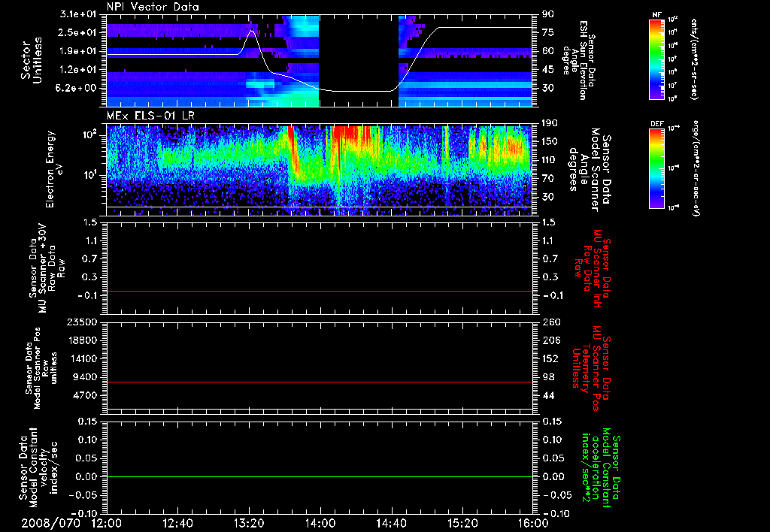Viewport: 770px width, 532px height.
Task: Click the '2.5e+01' sector tick value
Action: [x=78, y=32]
